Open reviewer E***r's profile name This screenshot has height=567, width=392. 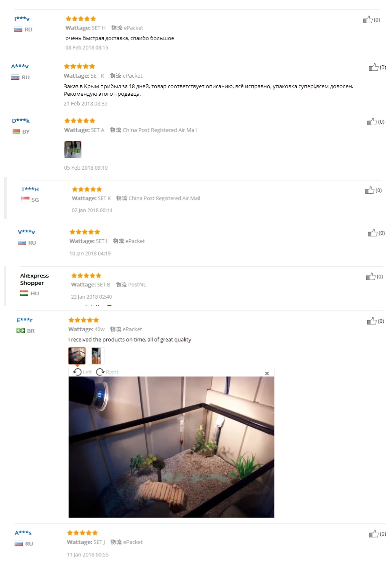tap(24, 320)
